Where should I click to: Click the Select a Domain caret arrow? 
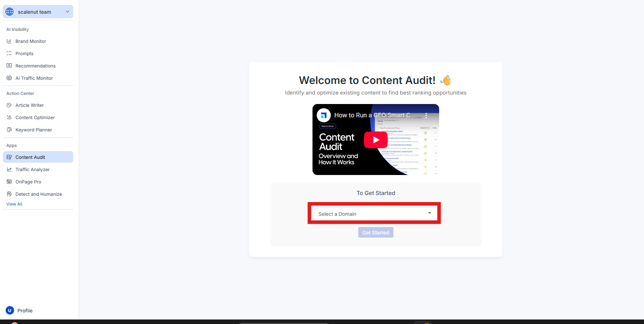(429, 213)
